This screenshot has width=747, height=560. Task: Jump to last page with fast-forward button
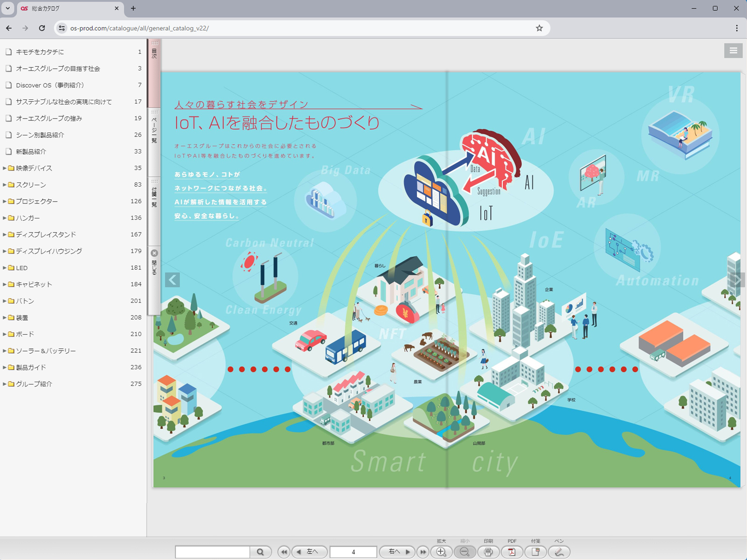click(x=423, y=552)
